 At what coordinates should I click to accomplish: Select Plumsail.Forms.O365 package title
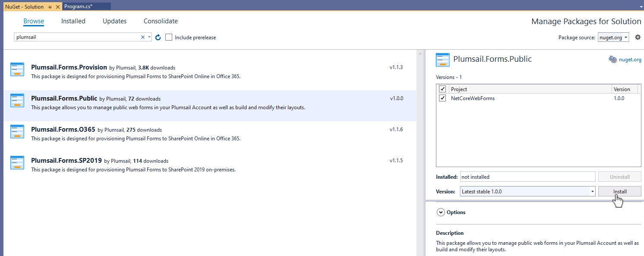(x=63, y=130)
